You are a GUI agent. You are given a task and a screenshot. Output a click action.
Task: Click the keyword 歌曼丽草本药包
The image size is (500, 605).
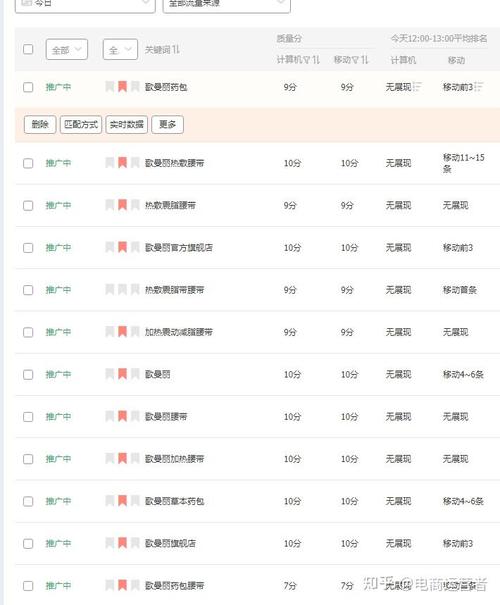[x=174, y=501]
